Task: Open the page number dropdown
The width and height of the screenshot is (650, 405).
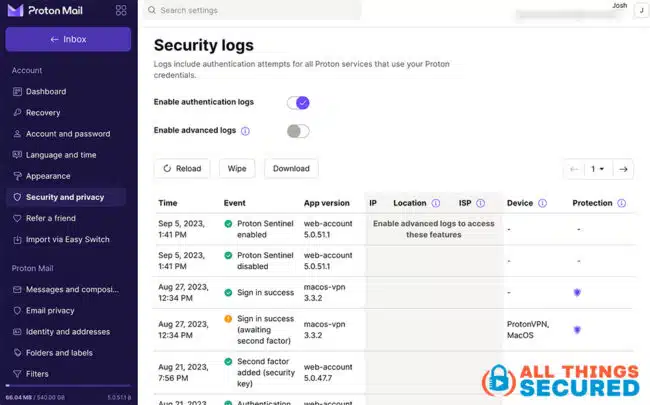Action: click(597, 169)
